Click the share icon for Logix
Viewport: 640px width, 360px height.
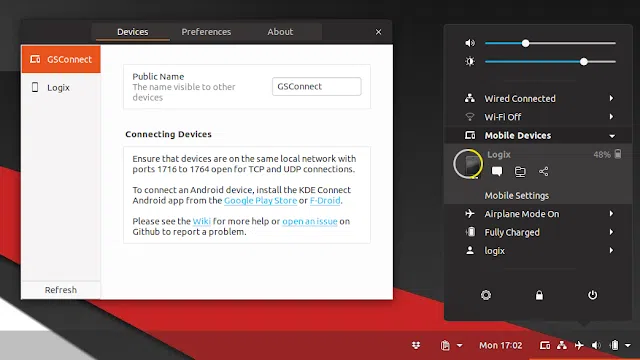coord(543,171)
